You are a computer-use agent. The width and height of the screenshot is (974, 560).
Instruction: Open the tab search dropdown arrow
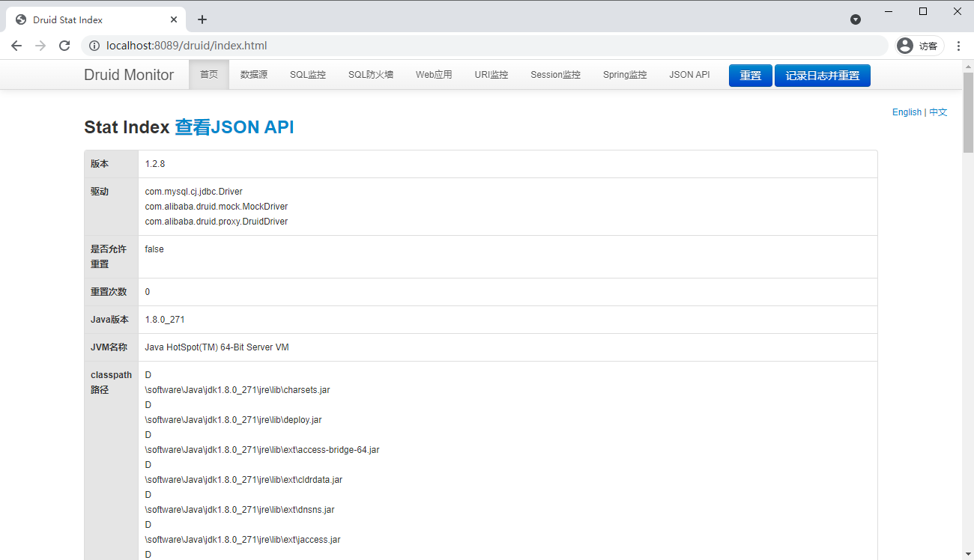[x=856, y=19]
